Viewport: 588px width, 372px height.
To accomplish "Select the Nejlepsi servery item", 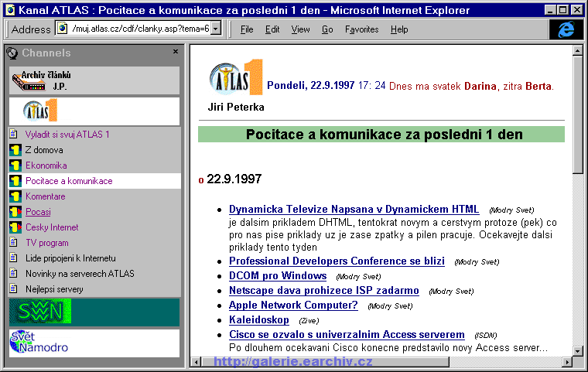I will coord(54,289).
